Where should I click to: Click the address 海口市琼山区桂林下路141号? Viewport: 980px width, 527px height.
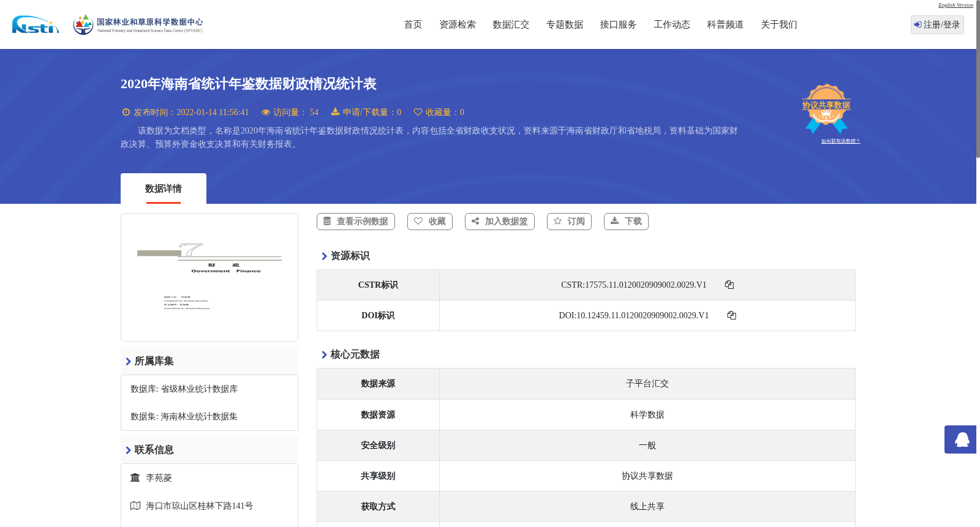pyautogui.click(x=200, y=506)
